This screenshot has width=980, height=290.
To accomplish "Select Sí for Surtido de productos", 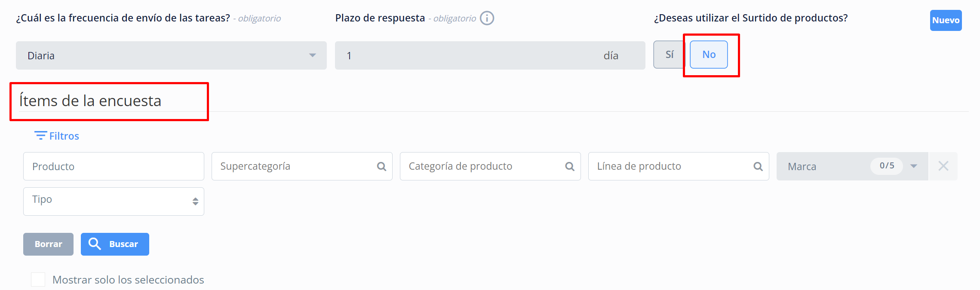I will click(x=669, y=55).
